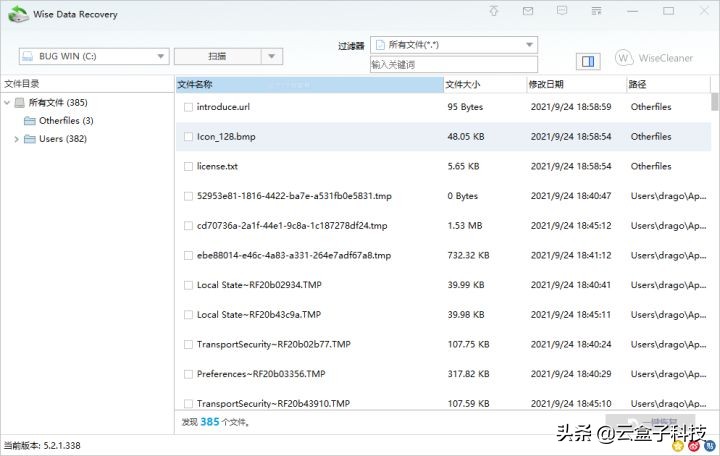Tick the checkbox next to license.txt
The image size is (720, 456).
pos(188,166)
